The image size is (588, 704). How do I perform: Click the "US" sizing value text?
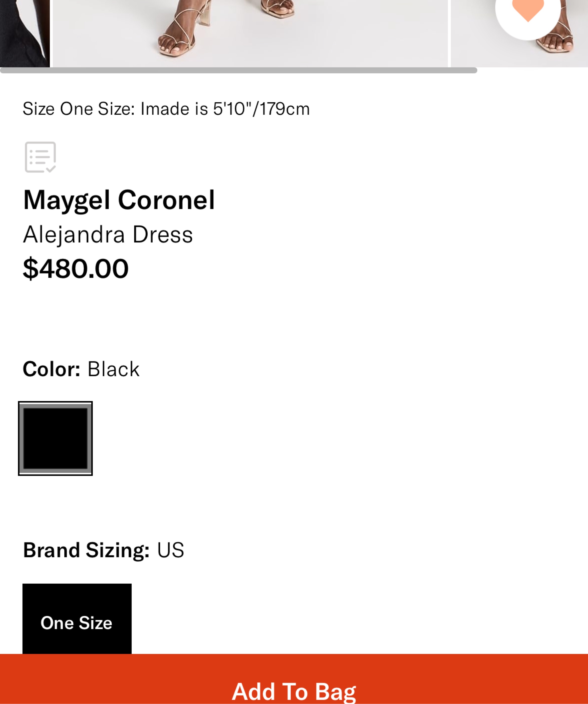pos(171,550)
